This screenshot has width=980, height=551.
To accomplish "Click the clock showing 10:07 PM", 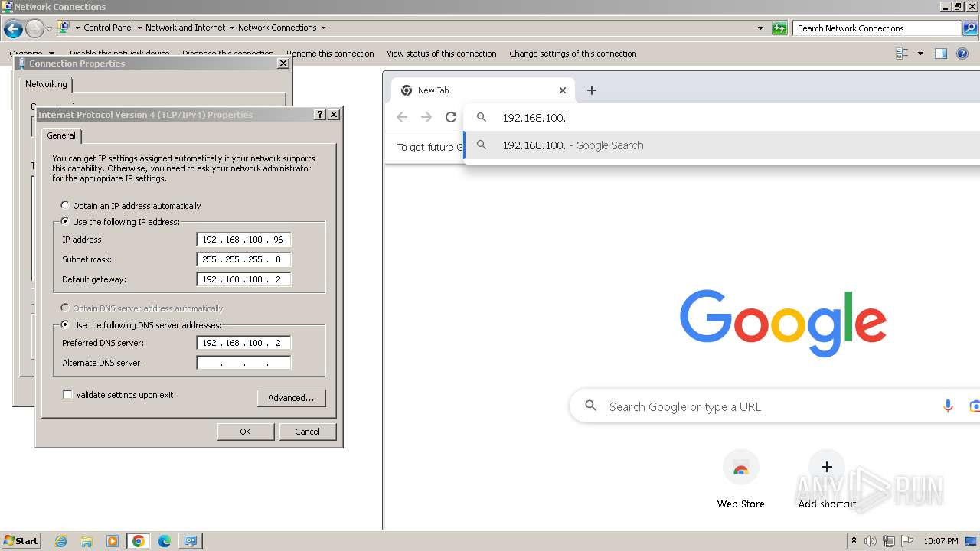I will coord(940,541).
